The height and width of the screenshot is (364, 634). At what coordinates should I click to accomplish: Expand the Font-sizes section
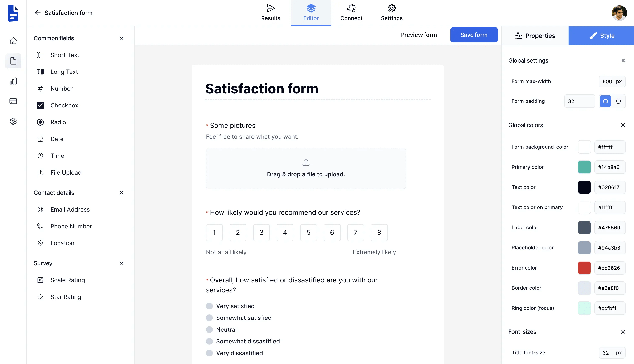(x=623, y=332)
